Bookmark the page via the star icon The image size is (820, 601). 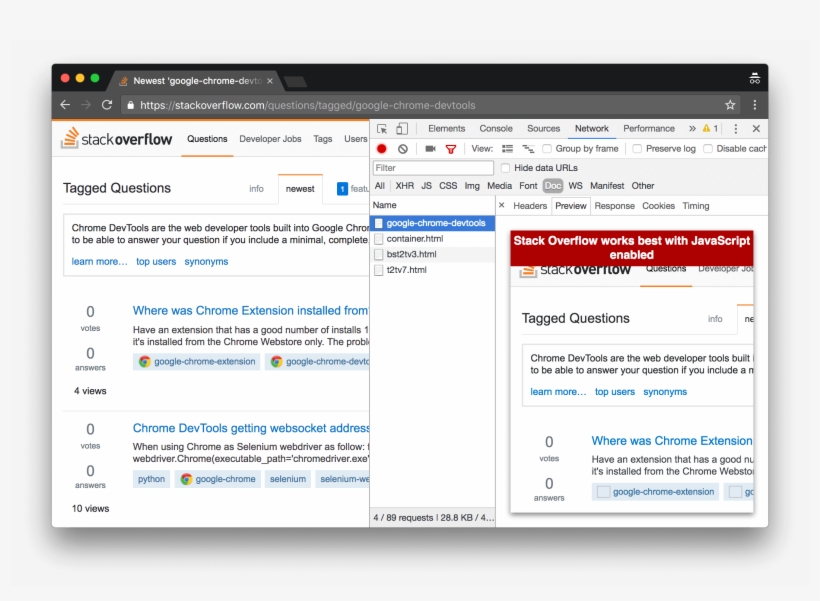(729, 104)
